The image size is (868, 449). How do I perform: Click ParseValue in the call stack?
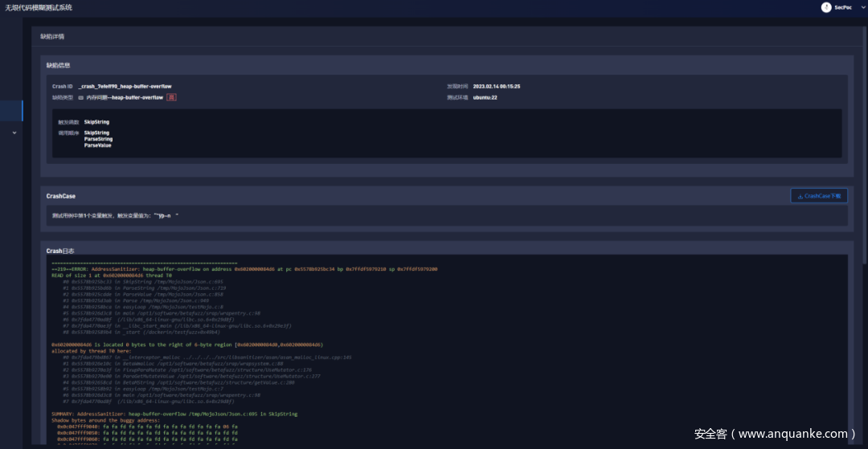click(97, 145)
